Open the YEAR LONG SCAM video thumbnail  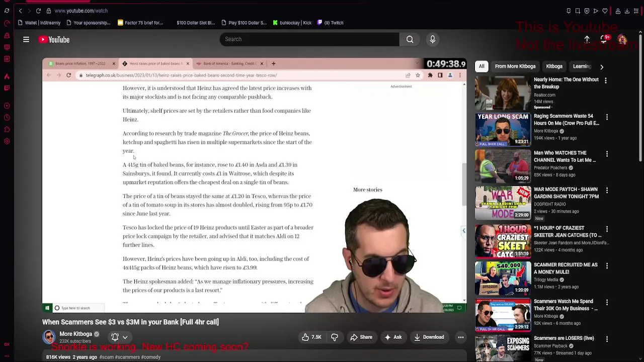(503, 129)
